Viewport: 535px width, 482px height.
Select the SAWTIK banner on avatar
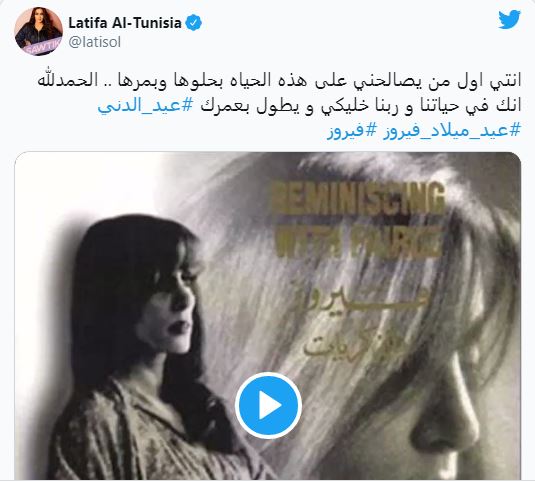pyautogui.click(x=44, y=47)
